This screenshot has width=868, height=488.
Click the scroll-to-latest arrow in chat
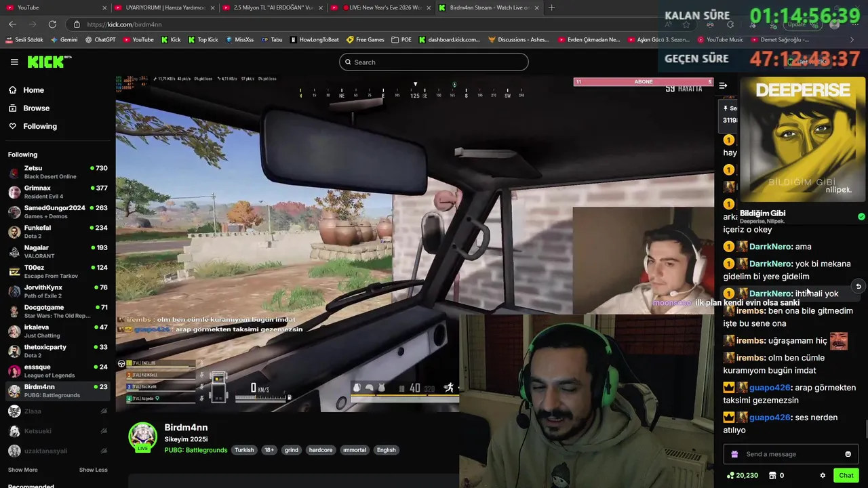[858, 286]
